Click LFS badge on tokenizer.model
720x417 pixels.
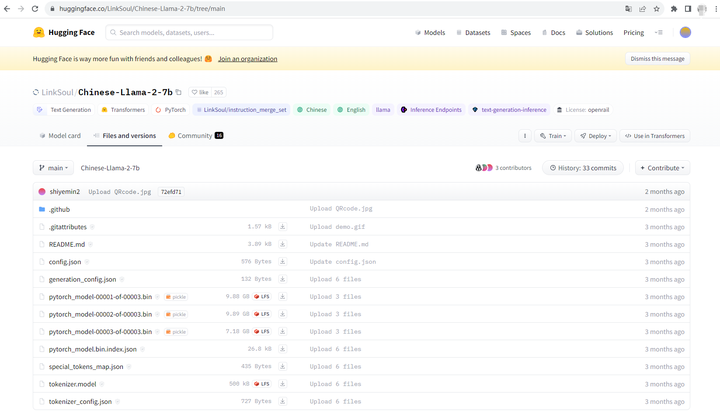point(262,384)
